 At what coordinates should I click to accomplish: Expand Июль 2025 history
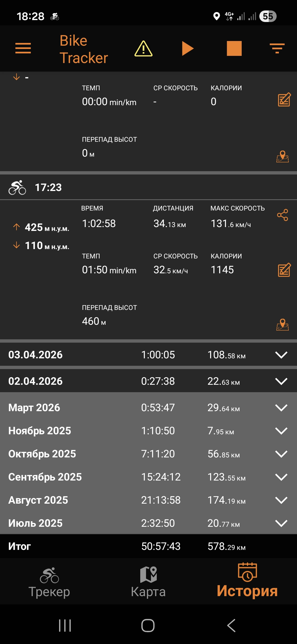pos(281,523)
